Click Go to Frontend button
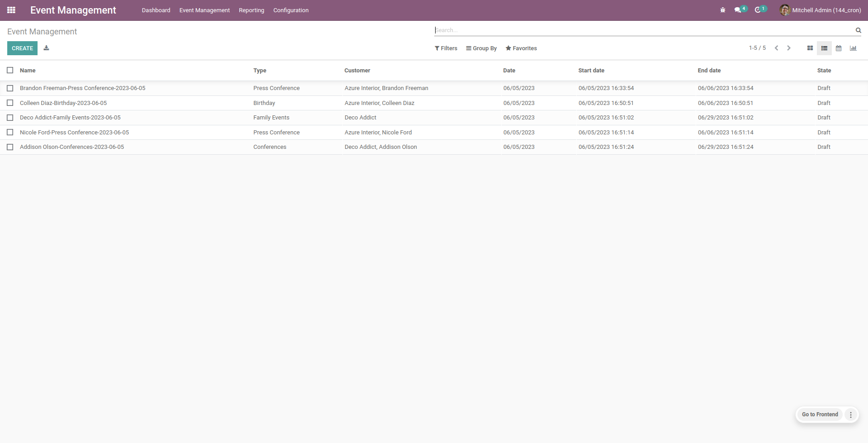 pos(820,414)
